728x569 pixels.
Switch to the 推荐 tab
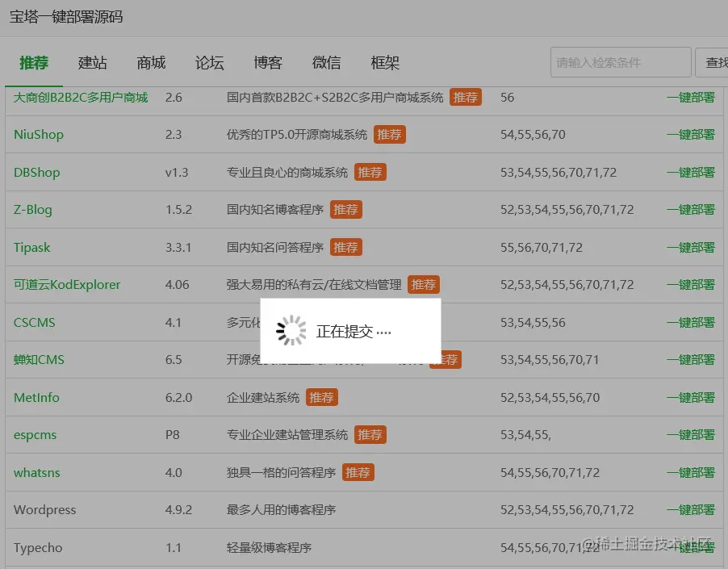tap(34, 63)
